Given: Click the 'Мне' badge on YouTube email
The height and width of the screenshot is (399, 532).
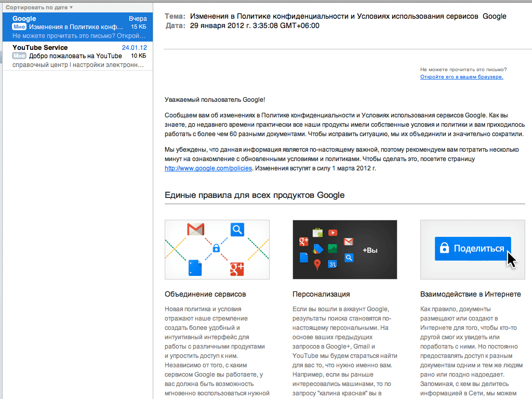Looking at the screenshot, I should [x=19, y=56].
